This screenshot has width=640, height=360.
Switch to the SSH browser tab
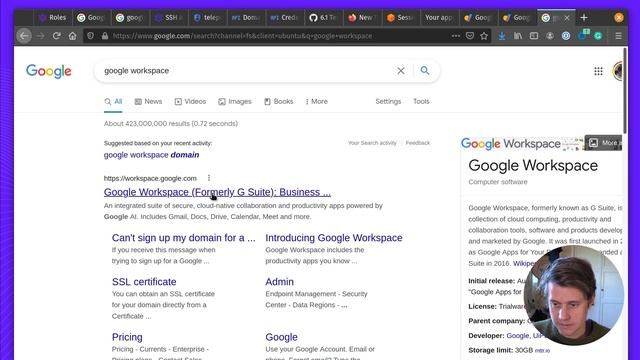click(x=169, y=18)
